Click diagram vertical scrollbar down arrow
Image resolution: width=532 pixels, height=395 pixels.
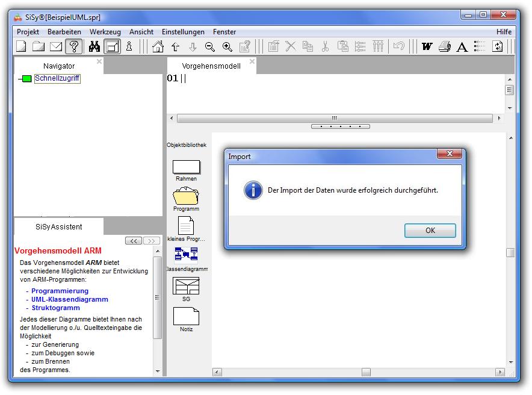tap(510, 362)
